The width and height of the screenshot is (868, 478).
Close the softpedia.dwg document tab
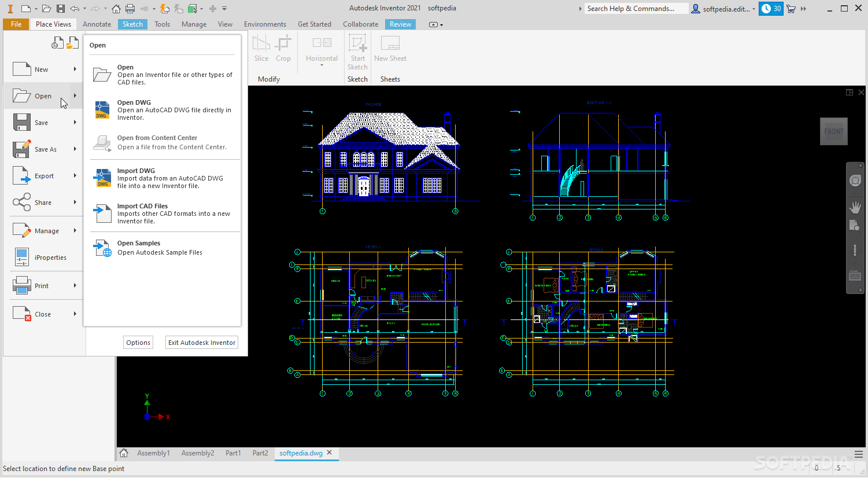pos(330,453)
